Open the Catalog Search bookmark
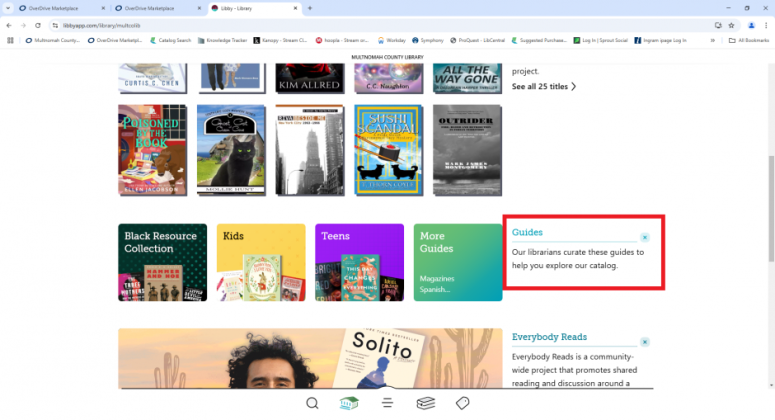Image resolution: width=775 pixels, height=420 pixels. [x=171, y=41]
